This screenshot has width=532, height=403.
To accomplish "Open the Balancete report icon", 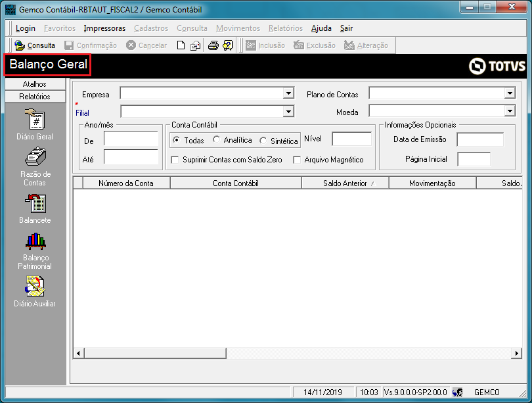I will (35, 203).
